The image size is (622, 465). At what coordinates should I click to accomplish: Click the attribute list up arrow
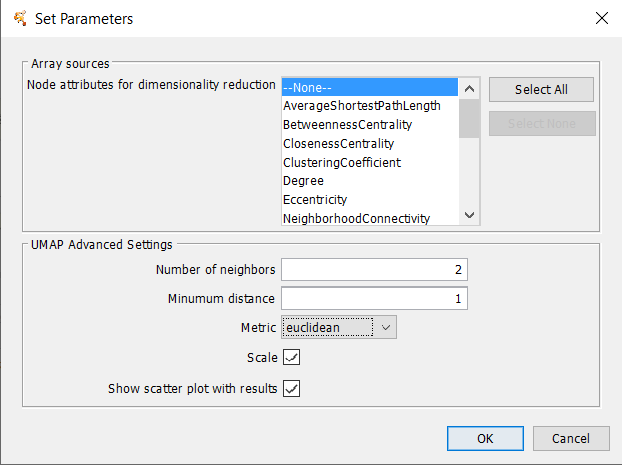(x=469, y=89)
